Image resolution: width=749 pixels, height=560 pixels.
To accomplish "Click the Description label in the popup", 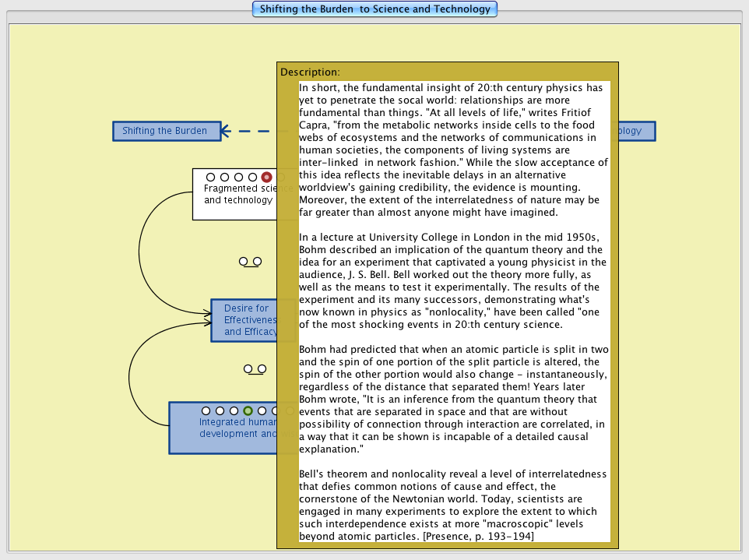I will [310, 72].
